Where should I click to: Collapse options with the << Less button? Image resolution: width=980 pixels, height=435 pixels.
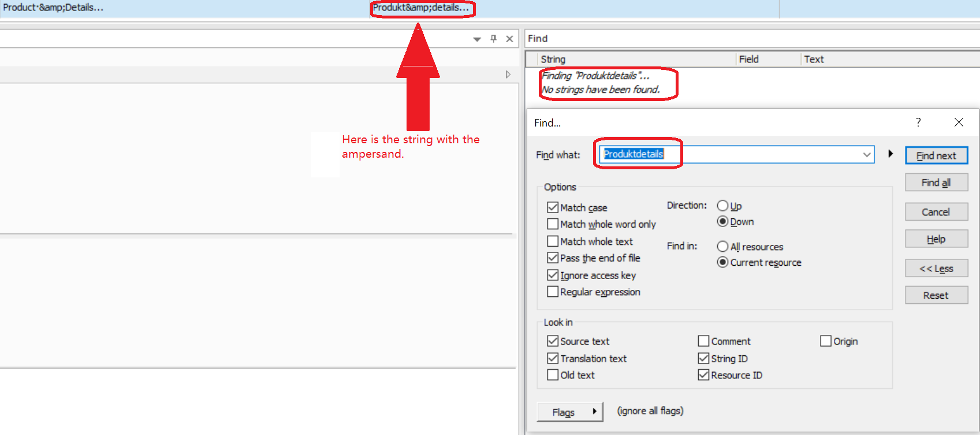click(x=936, y=269)
